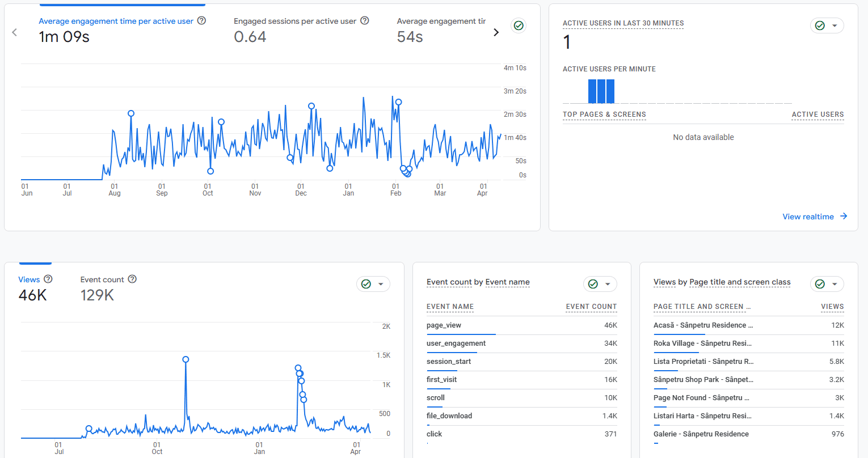
Task: Click the check status icon on the Views by Page title card
Action: [x=820, y=284]
